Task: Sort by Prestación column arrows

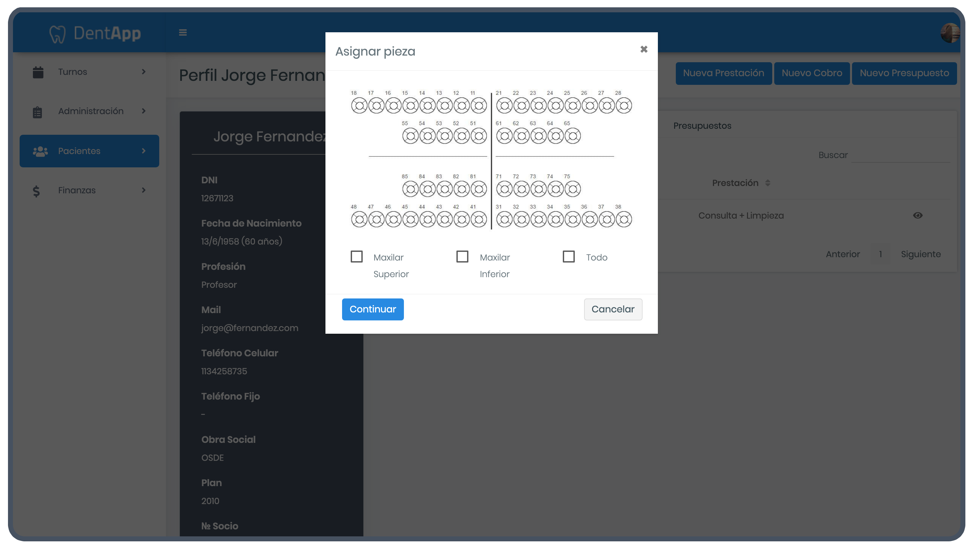Action: 768,183
